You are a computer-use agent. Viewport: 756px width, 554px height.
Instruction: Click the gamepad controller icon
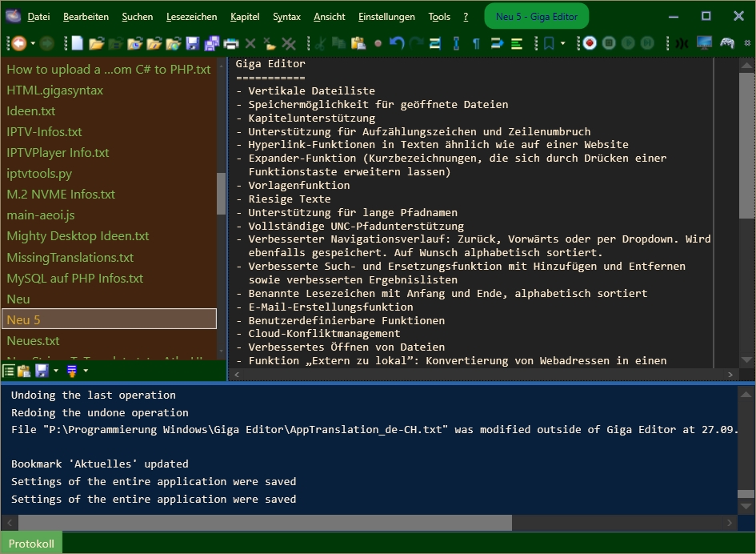727,43
